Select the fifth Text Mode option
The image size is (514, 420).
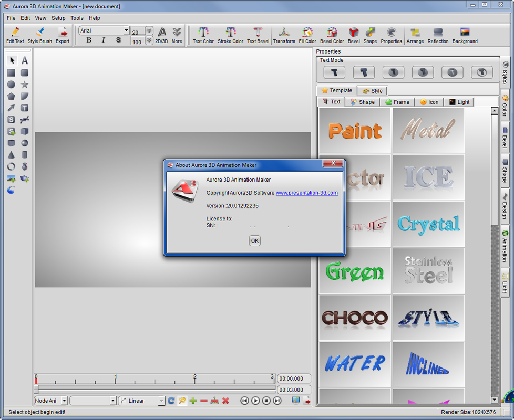point(453,72)
